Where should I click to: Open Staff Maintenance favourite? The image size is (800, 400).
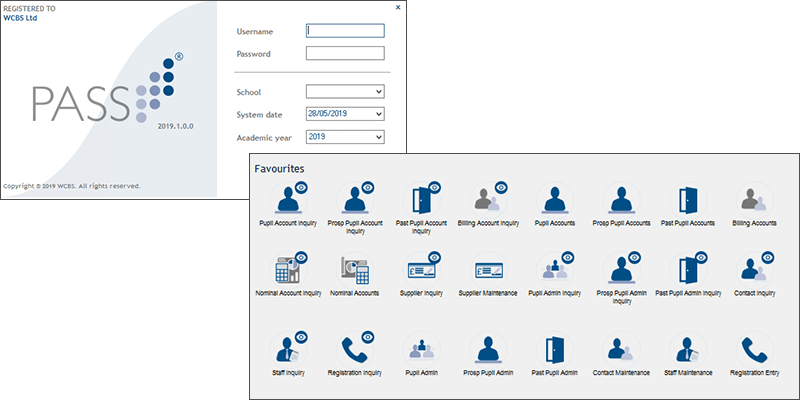688,350
